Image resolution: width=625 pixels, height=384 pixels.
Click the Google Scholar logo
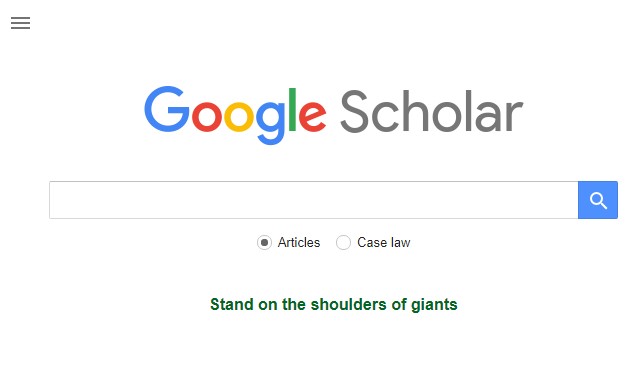coord(334,114)
